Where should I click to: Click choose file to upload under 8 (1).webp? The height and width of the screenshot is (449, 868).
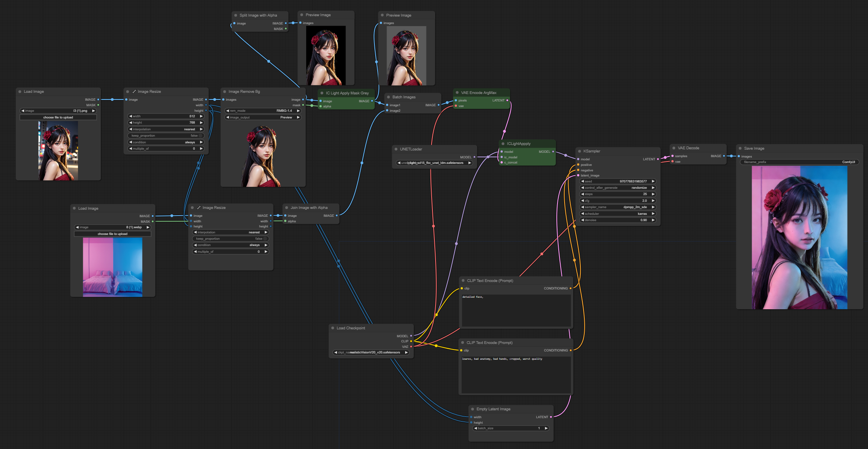click(112, 234)
